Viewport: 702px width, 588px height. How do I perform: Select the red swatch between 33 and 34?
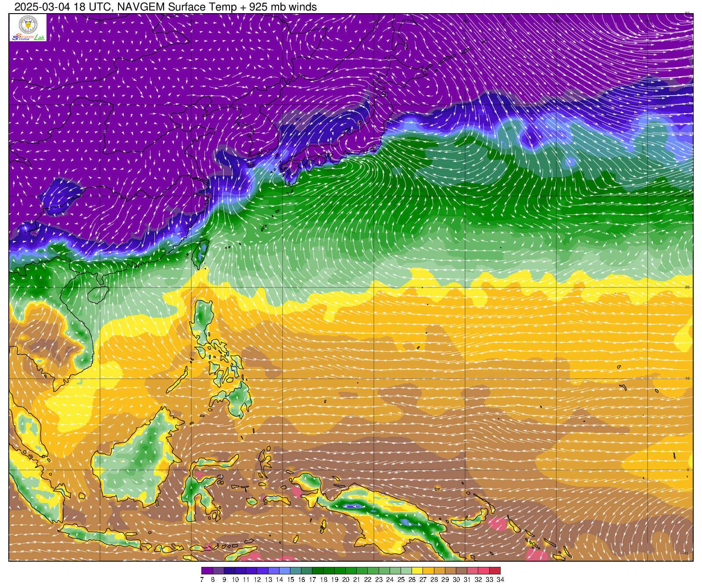tap(495, 571)
